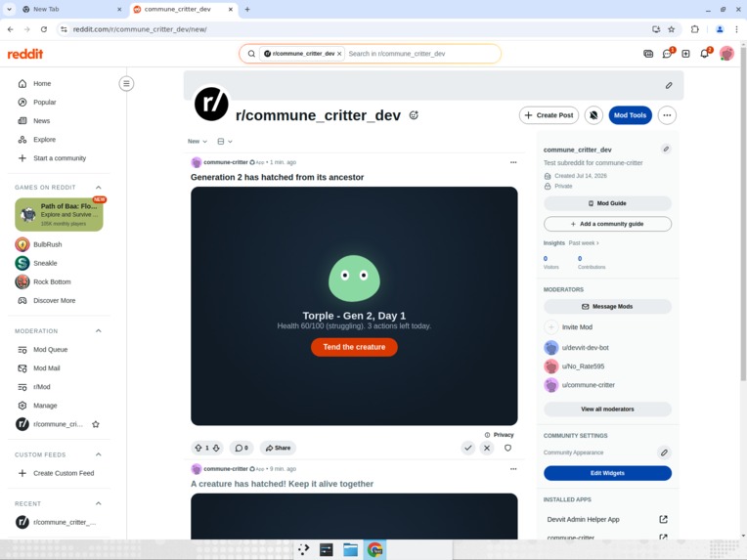This screenshot has height=560, width=747.
Task: Click Edit Widgets button
Action: [607, 473]
